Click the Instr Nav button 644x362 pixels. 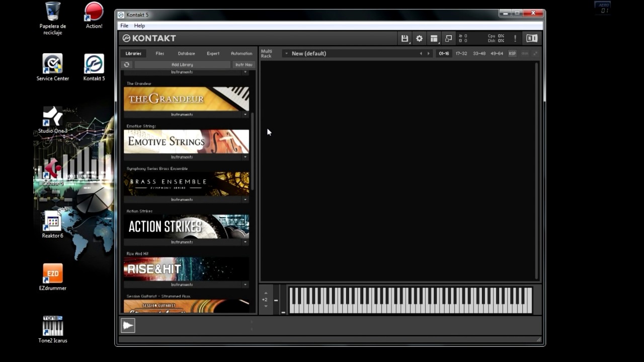244,64
